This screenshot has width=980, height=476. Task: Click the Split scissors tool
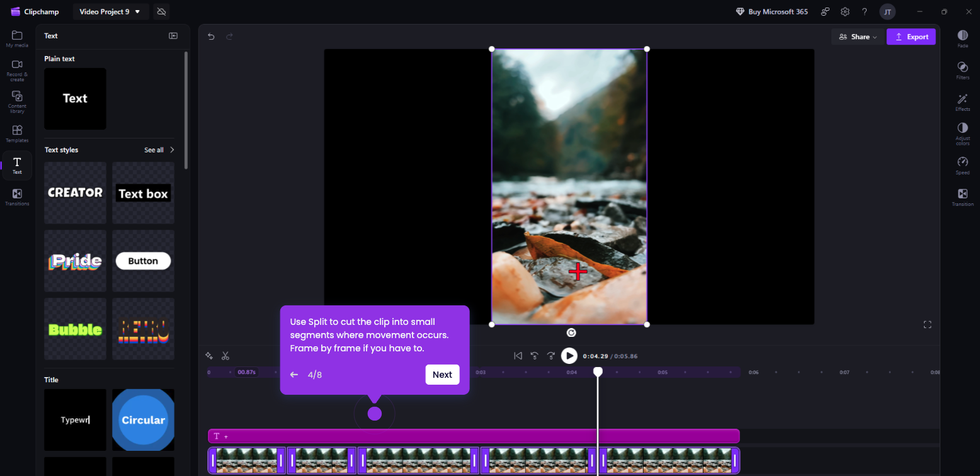point(225,356)
